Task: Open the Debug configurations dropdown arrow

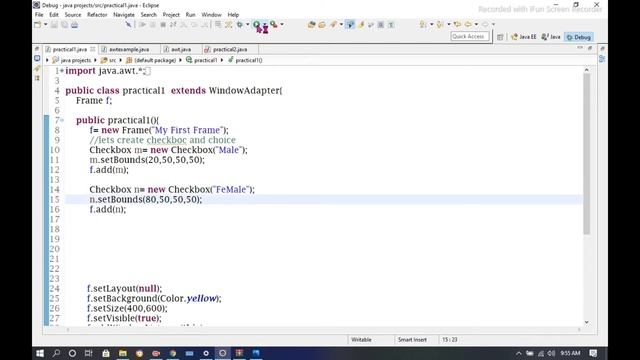Action: click(247, 24)
